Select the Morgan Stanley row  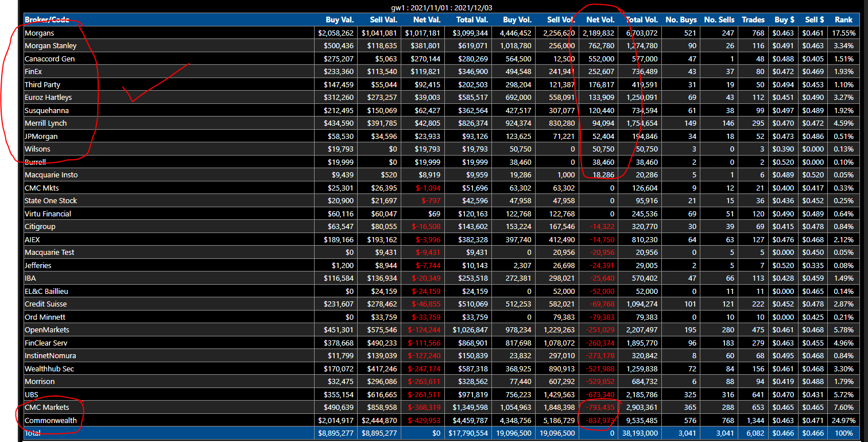click(442, 46)
